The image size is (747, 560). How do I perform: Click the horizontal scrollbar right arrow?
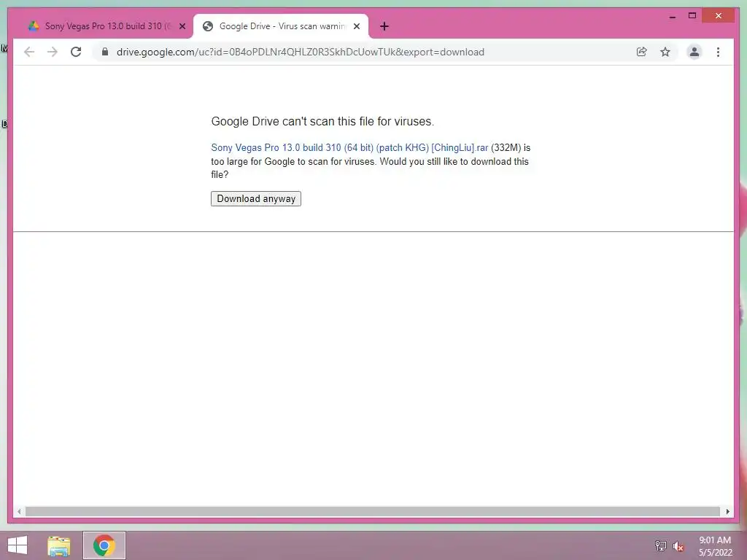tap(727, 511)
